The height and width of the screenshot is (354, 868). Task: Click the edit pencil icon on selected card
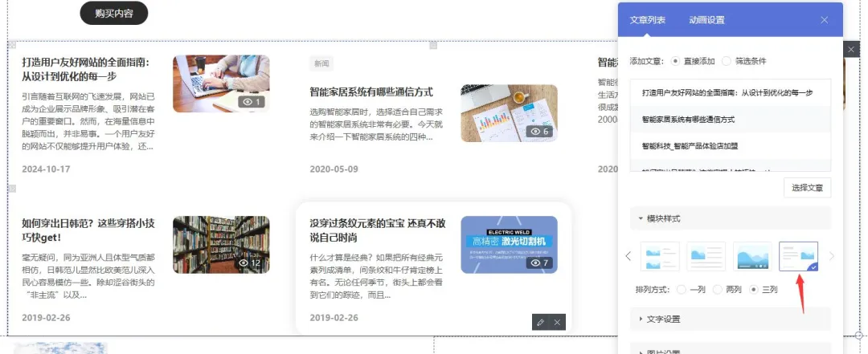[540, 322]
